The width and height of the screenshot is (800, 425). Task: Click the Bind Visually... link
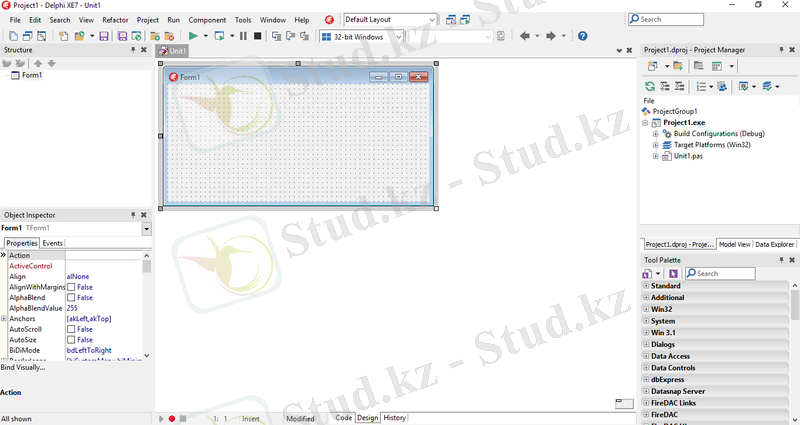point(22,367)
